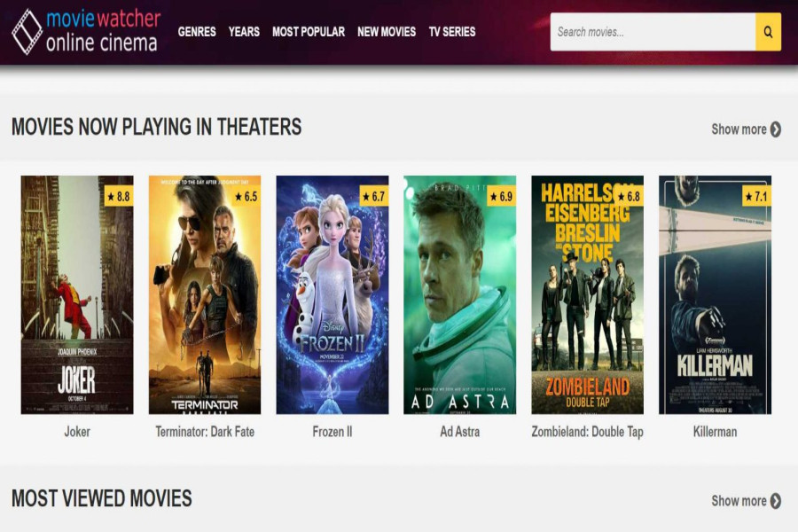Select the Terminator: Dark Fate poster
798x532 pixels.
click(205, 294)
